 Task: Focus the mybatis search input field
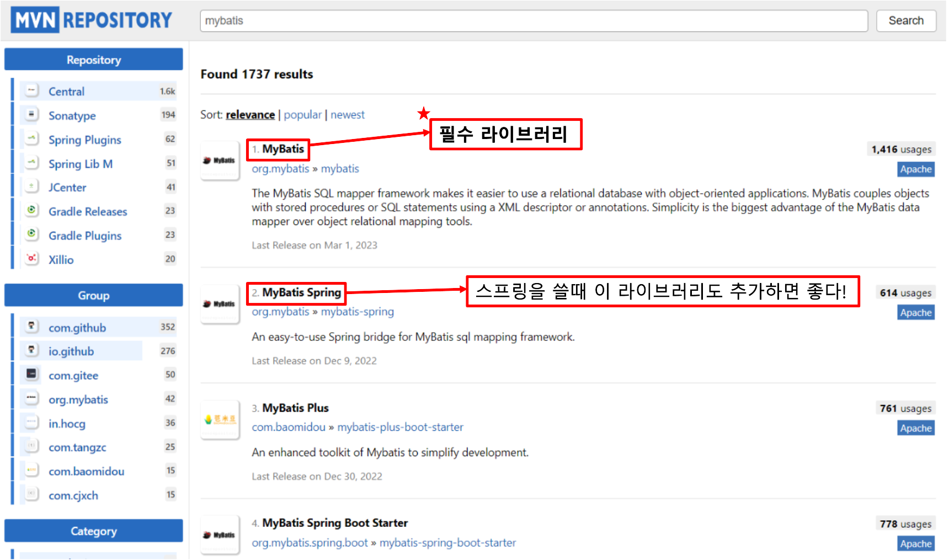[x=534, y=21]
